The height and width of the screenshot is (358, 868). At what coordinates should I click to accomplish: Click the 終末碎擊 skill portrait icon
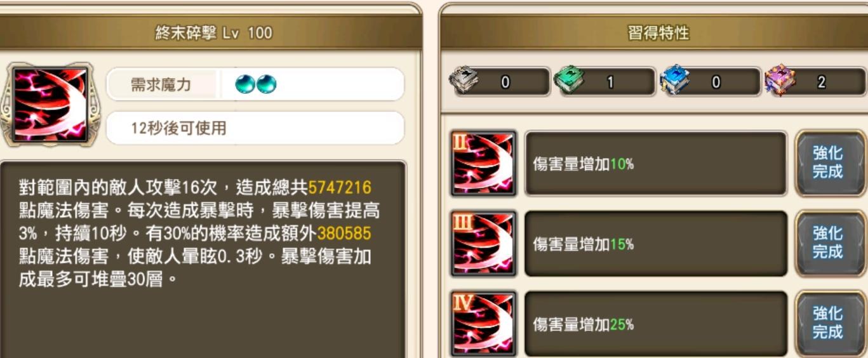click(49, 105)
